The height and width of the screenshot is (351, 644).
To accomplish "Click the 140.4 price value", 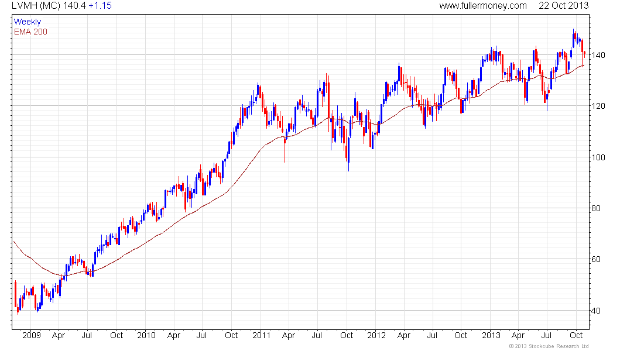I will pyautogui.click(x=74, y=6).
